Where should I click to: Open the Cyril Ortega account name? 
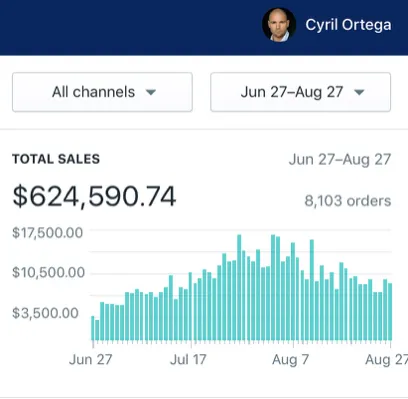tap(348, 25)
